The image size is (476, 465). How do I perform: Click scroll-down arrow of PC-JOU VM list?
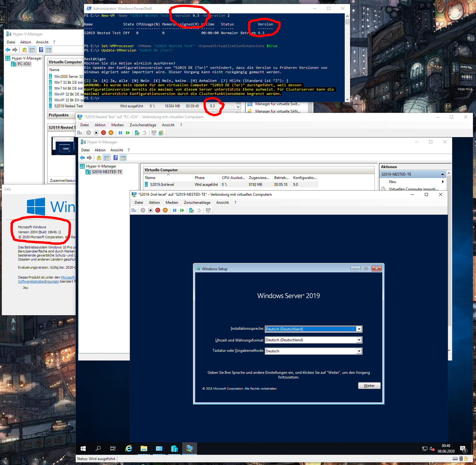238,107
